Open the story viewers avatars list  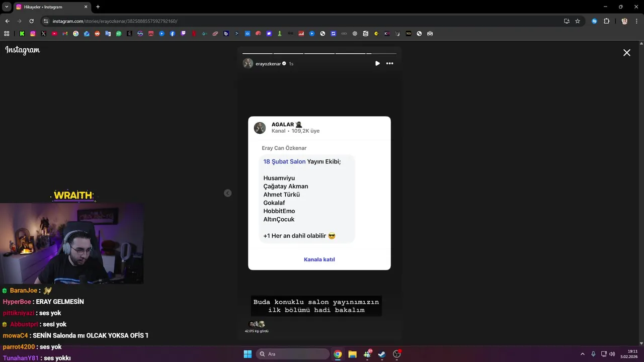pos(257,324)
